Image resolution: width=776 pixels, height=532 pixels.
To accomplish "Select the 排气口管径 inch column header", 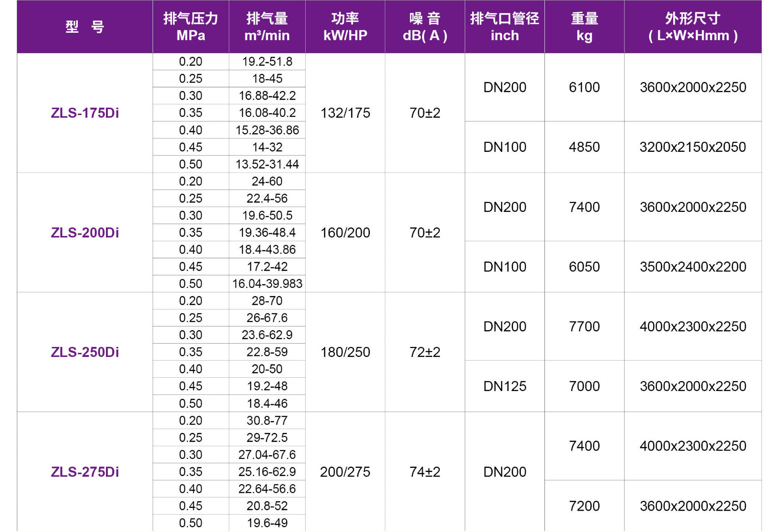I will [504, 27].
